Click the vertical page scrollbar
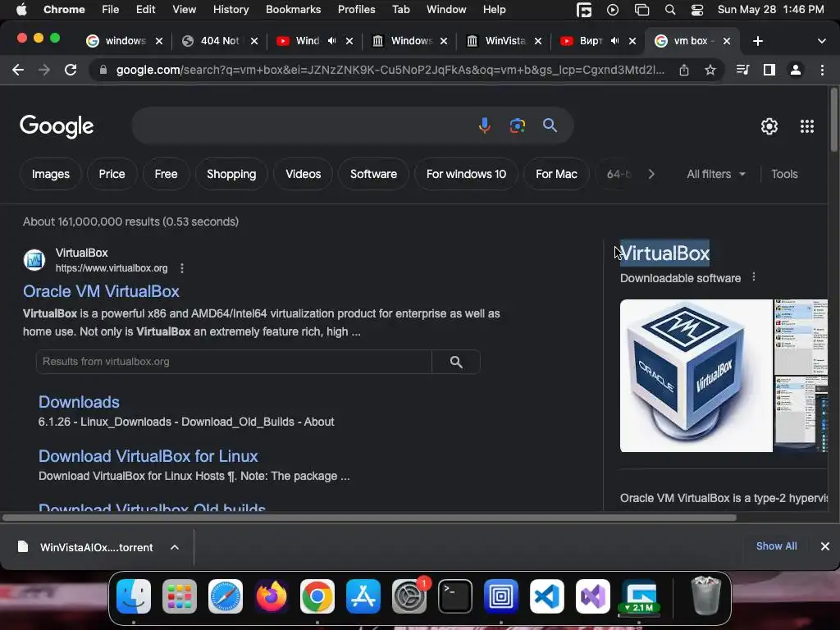The width and height of the screenshot is (840, 630). (x=833, y=120)
